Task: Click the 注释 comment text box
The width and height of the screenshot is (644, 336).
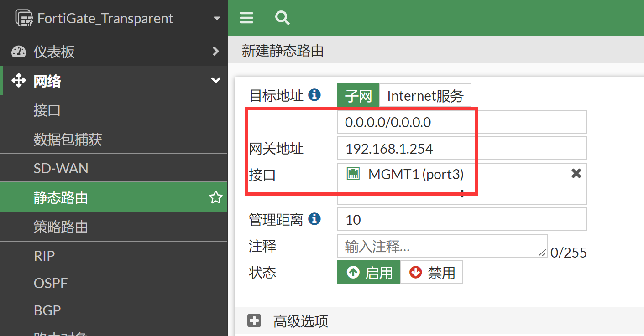Action: (442, 246)
